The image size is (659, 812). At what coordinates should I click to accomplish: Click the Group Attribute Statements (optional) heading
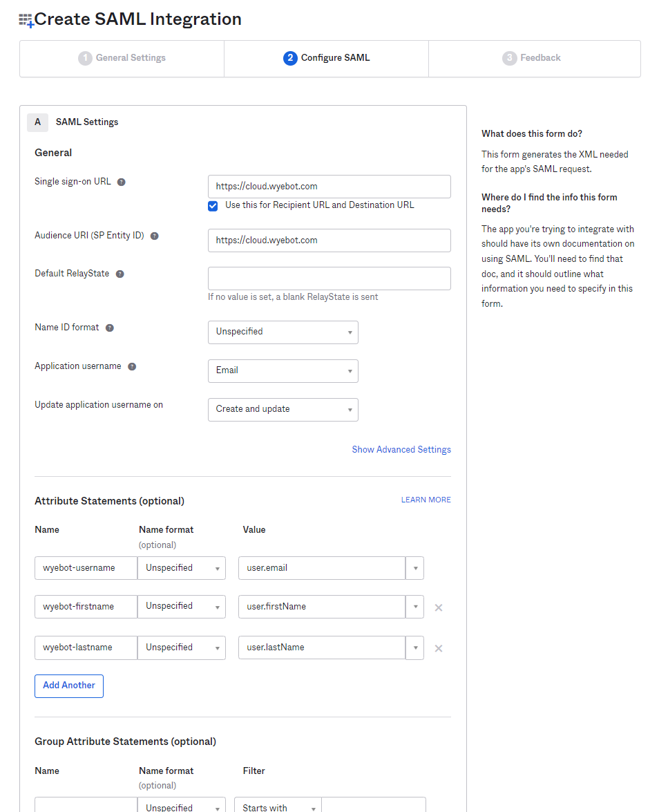click(x=125, y=742)
